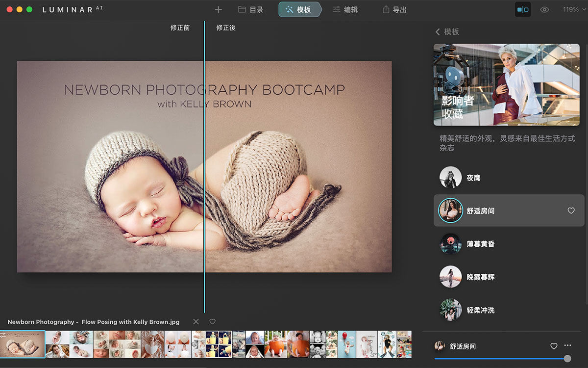The width and height of the screenshot is (588, 368).
Task: Click the newborn photo in the main canvas
Action: tap(204, 167)
